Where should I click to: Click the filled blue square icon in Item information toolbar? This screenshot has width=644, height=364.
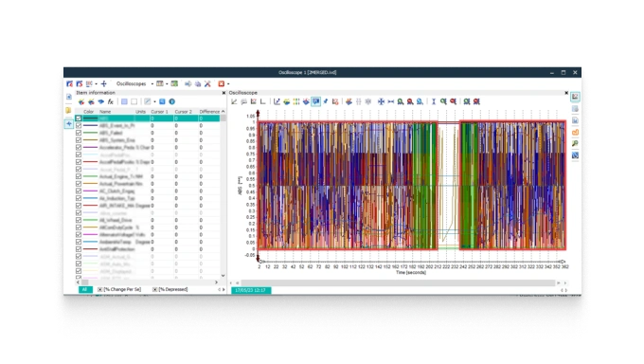tap(124, 101)
